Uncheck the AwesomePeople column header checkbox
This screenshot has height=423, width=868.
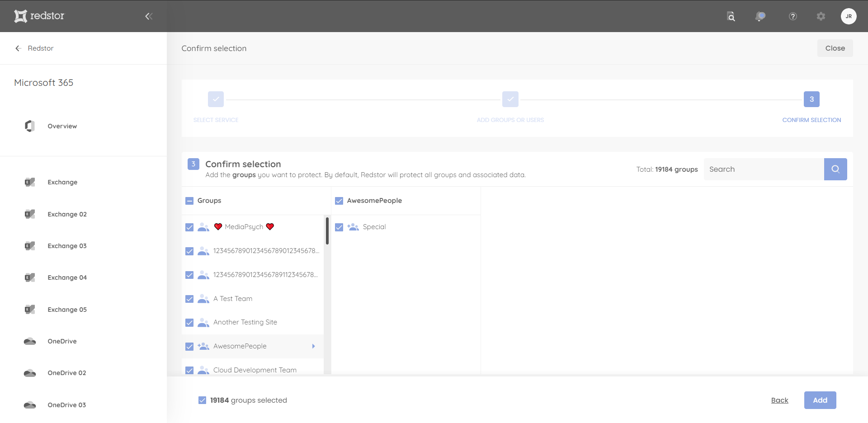pos(339,201)
